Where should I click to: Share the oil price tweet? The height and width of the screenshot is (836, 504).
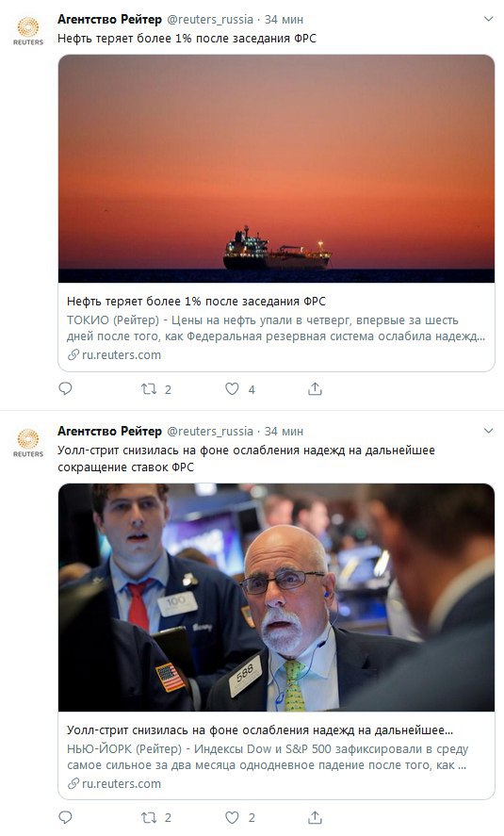(315, 389)
